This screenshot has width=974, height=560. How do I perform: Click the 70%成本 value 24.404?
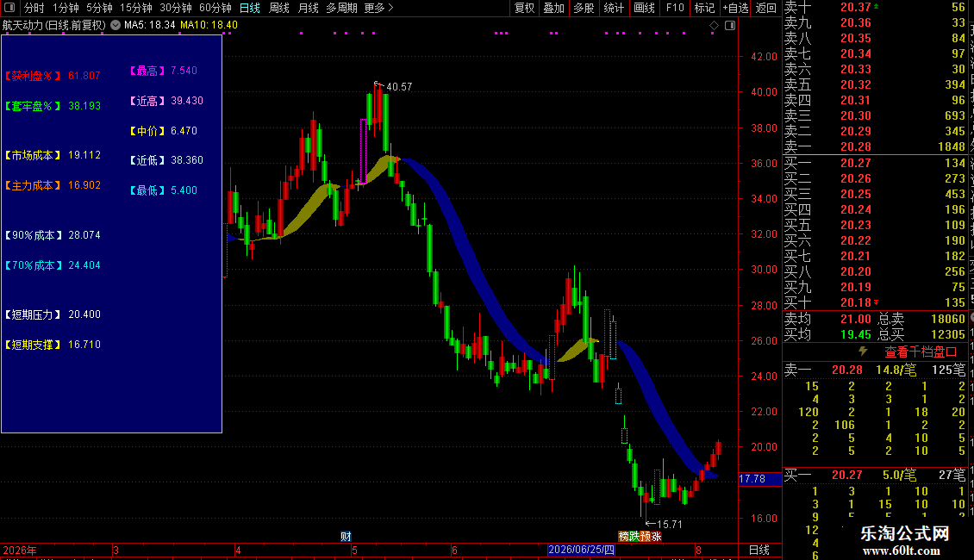click(84, 265)
